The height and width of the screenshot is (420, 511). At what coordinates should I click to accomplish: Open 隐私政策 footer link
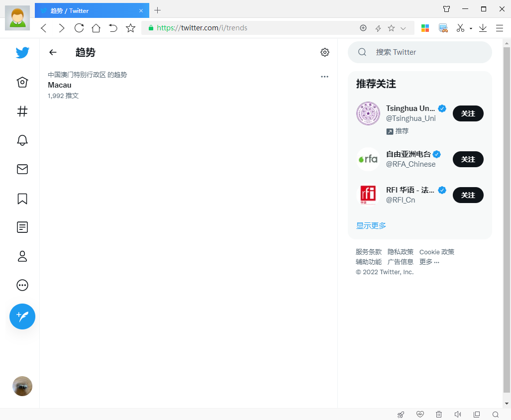click(x=400, y=252)
